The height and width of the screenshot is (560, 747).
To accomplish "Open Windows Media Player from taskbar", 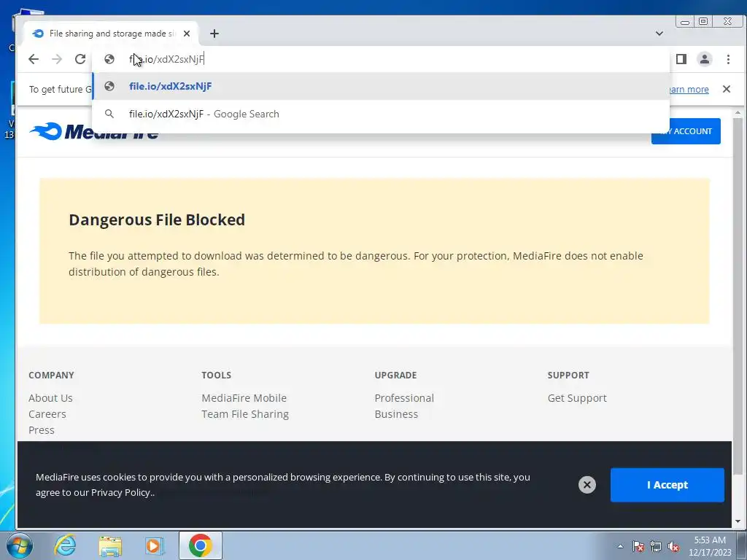I will coord(155,545).
